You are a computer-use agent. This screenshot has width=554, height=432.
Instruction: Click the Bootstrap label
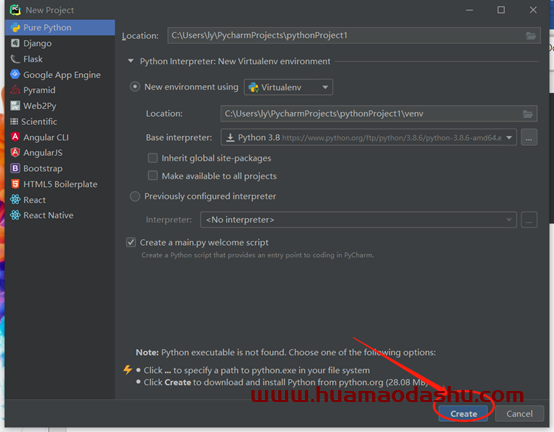pyautogui.click(x=43, y=168)
